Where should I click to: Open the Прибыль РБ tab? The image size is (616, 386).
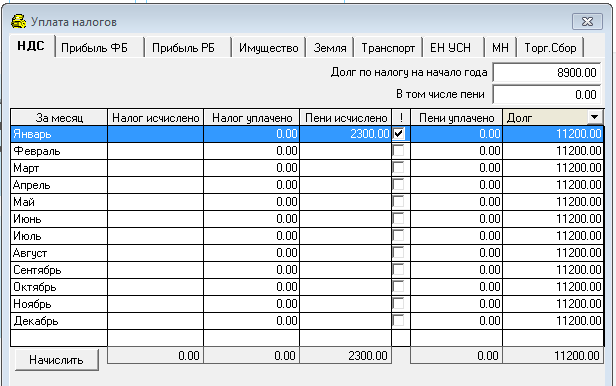pos(188,48)
